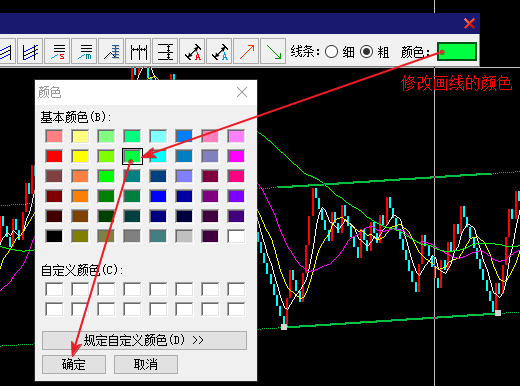Select the green down-arrow drawing tool
Screen dimensions: 520x386
(273, 51)
